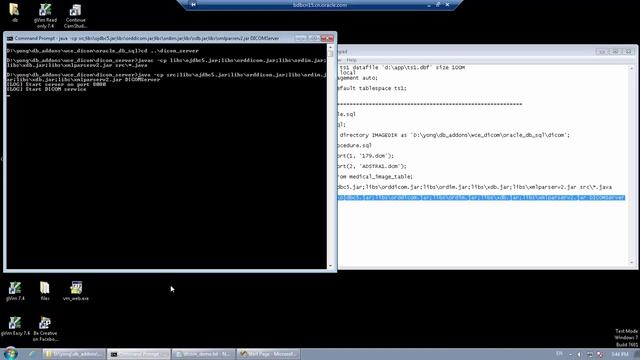The width and height of the screenshot is (640, 360).
Task: Click the highlighted java command line in Notepad
Action: point(481,198)
